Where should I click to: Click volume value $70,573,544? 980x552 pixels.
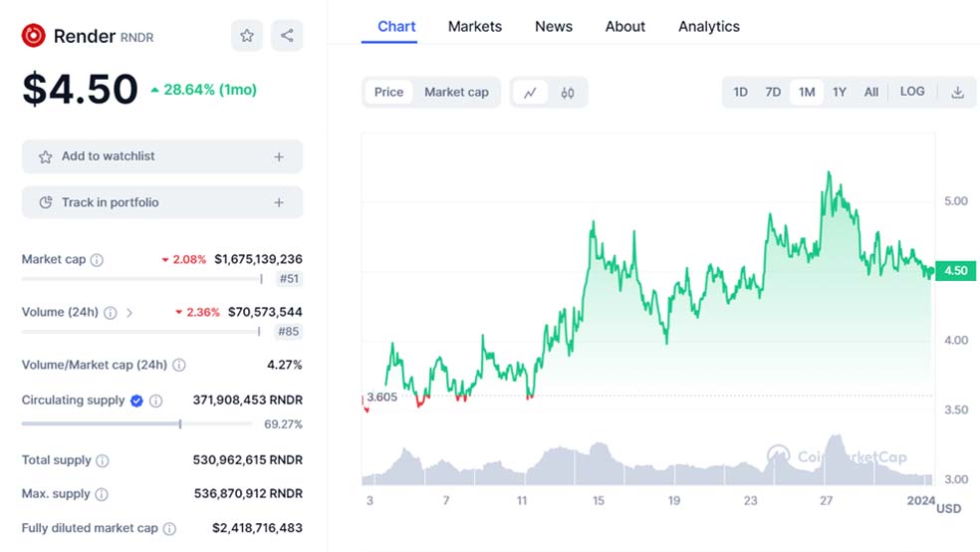pyautogui.click(x=265, y=312)
